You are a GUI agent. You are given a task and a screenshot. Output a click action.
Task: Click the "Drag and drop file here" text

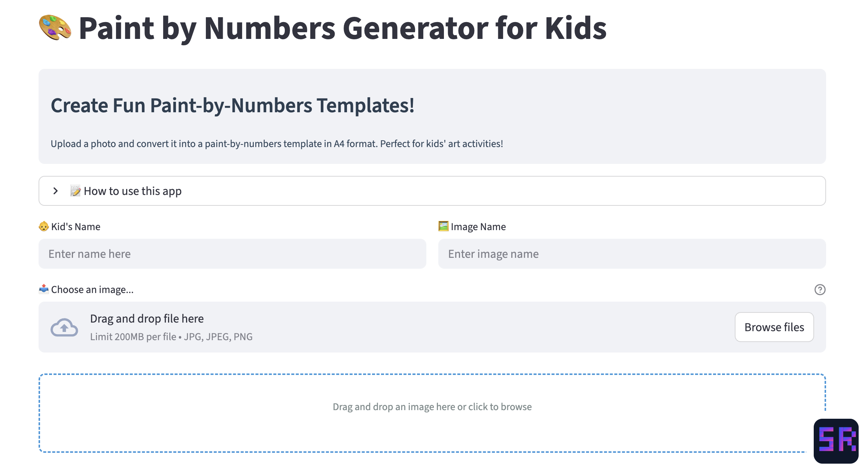tap(147, 318)
